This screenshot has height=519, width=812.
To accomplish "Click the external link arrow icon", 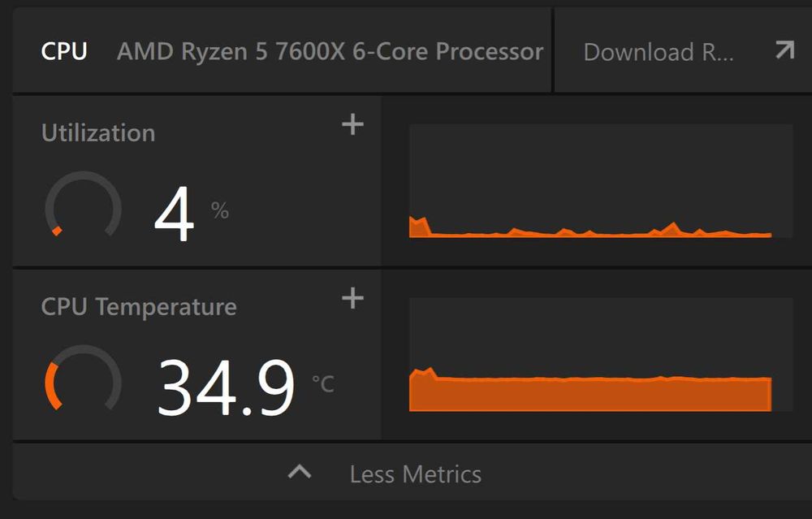I will point(784,51).
